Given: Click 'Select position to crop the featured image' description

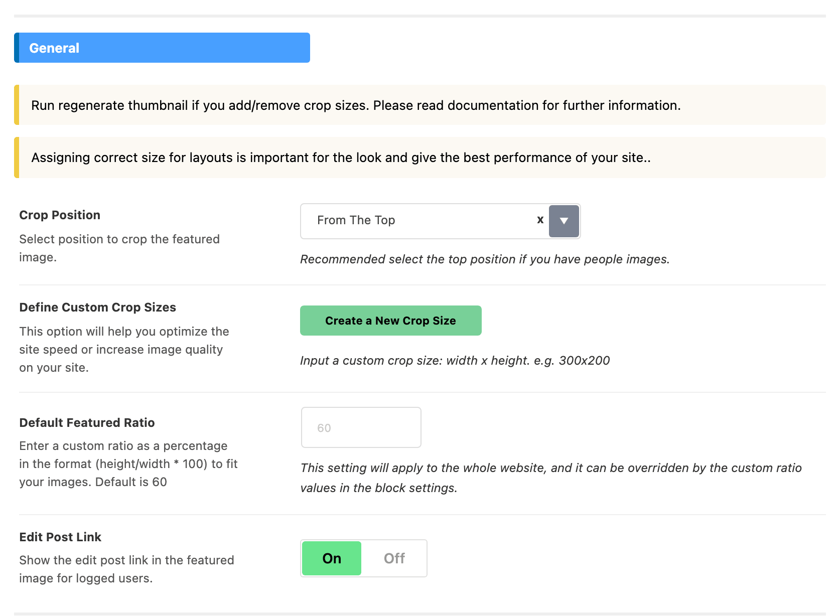Looking at the screenshot, I should [x=119, y=248].
